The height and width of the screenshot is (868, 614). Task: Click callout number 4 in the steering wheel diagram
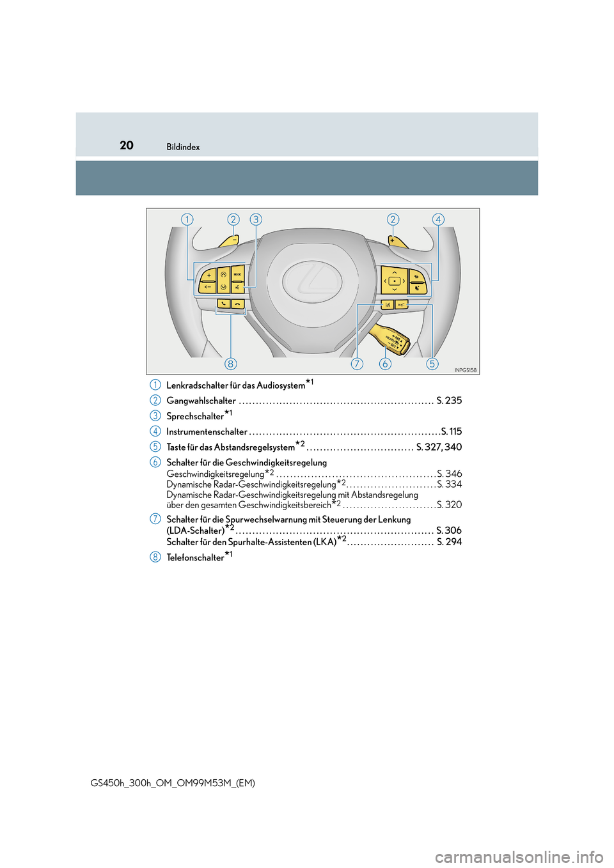click(x=438, y=219)
